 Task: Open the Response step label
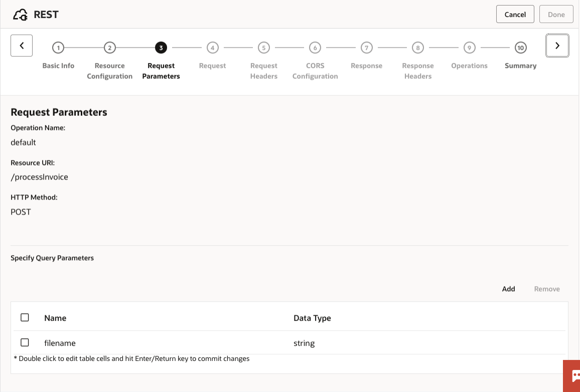(x=366, y=66)
